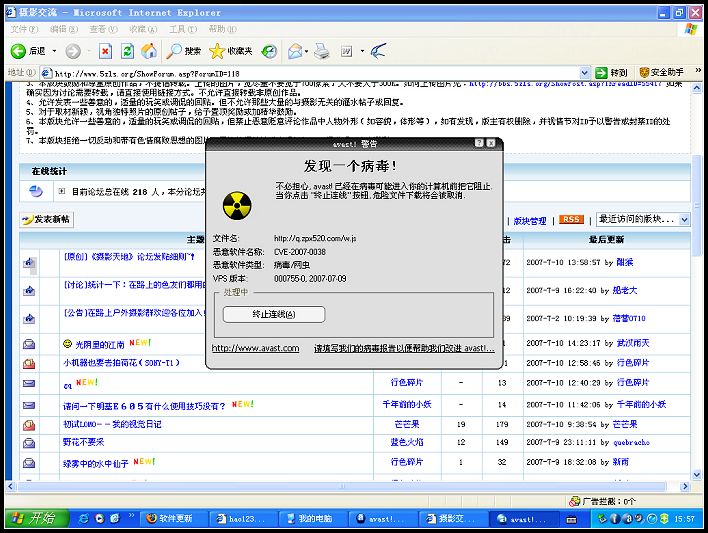Click the horizontal scrollbar right arrow
This screenshot has height=533, width=708.
685,486
